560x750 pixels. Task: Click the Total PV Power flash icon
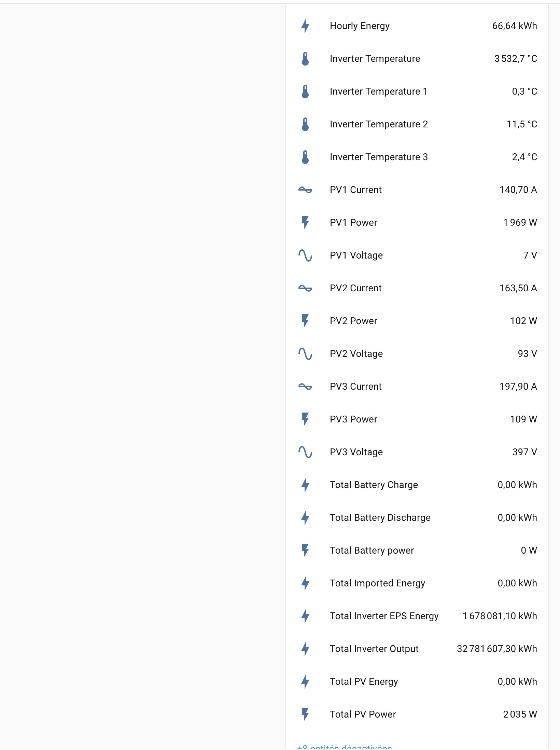pos(305,714)
